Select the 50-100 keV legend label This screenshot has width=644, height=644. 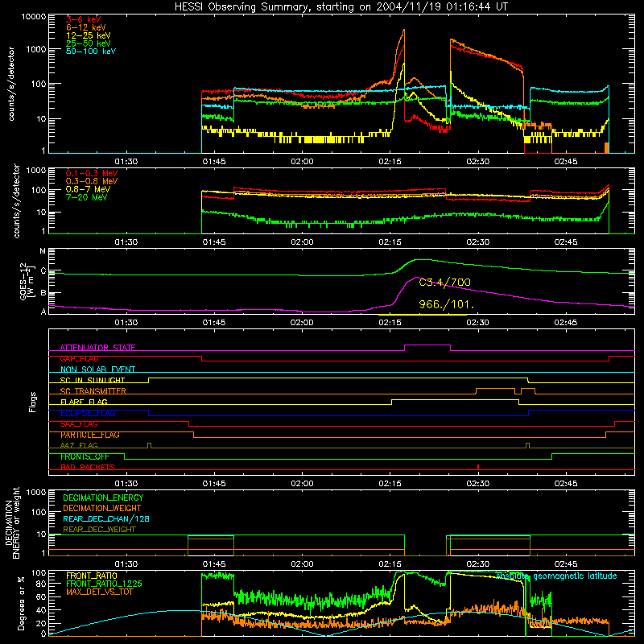coord(91,52)
